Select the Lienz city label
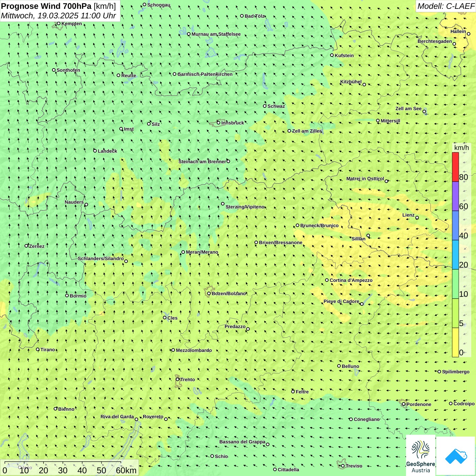The image size is (476, 476). [408, 215]
